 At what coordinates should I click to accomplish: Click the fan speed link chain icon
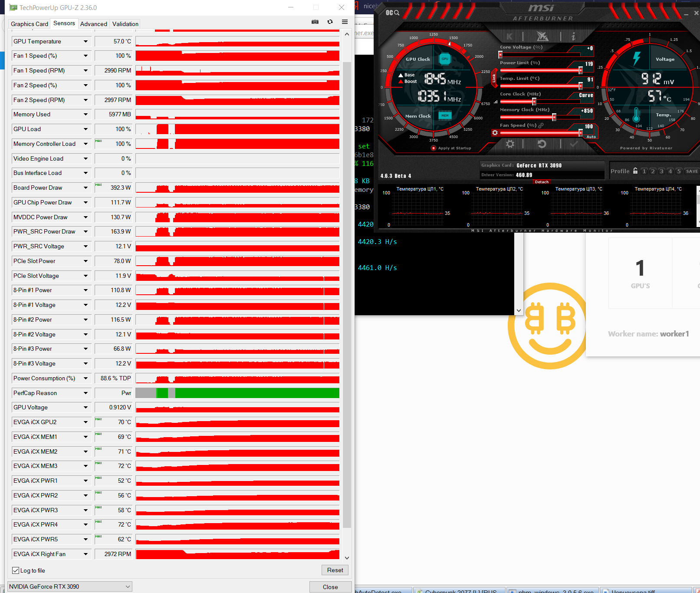pos(541,125)
